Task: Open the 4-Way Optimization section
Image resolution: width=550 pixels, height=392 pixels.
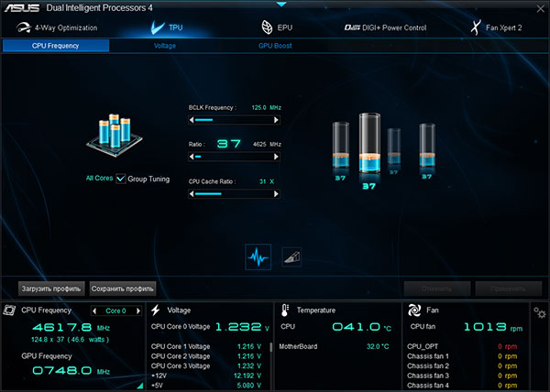Action: [57, 27]
